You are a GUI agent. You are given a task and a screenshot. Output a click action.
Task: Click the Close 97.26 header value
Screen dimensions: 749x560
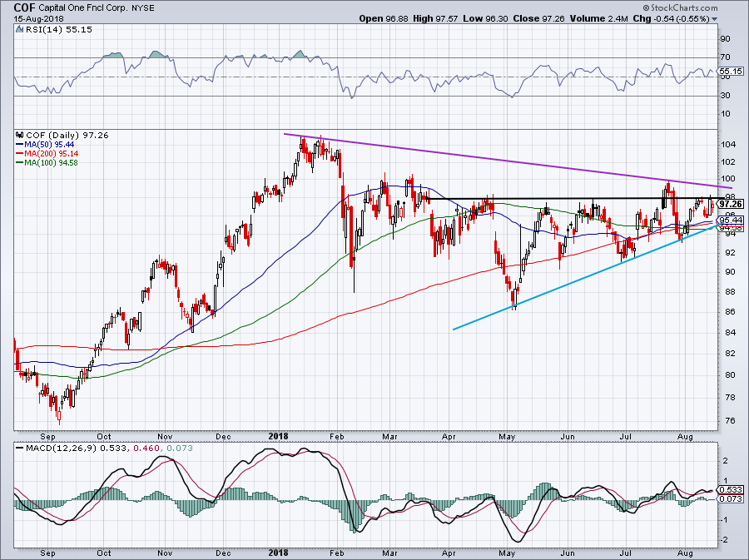(x=538, y=18)
